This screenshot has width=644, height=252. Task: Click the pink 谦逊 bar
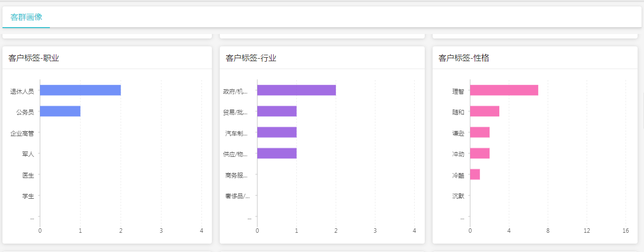[x=480, y=132]
